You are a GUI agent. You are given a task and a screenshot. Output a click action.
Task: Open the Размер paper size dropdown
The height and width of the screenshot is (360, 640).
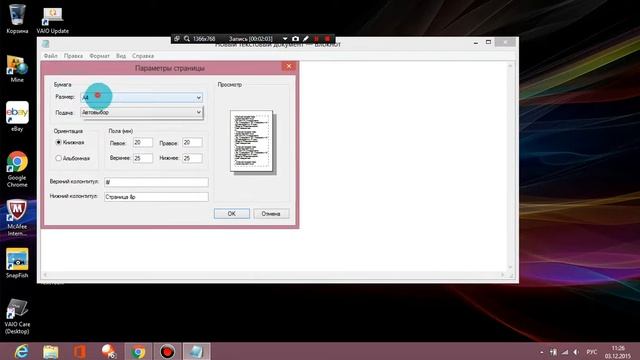click(x=142, y=97)
